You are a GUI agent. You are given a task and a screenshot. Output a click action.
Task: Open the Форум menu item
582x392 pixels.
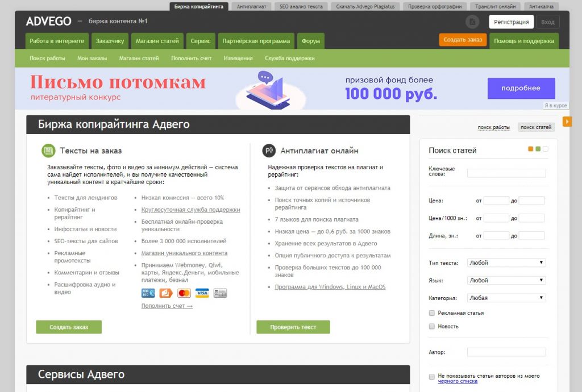pos(311,41)
